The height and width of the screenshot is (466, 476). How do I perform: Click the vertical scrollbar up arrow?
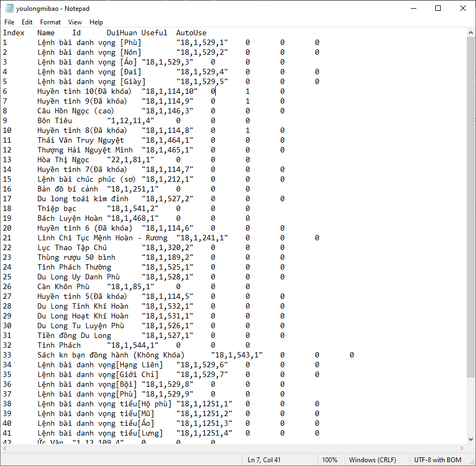click(471, 33)
